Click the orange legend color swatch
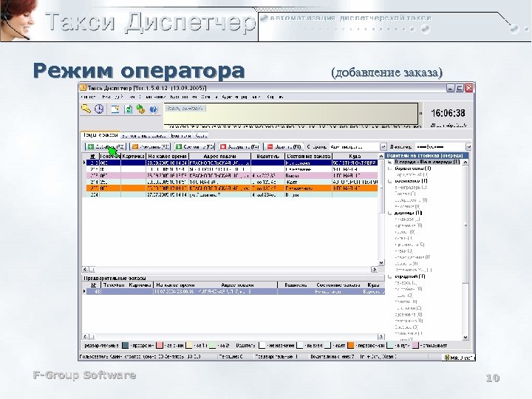532x399 pixels. click(351, 345)
